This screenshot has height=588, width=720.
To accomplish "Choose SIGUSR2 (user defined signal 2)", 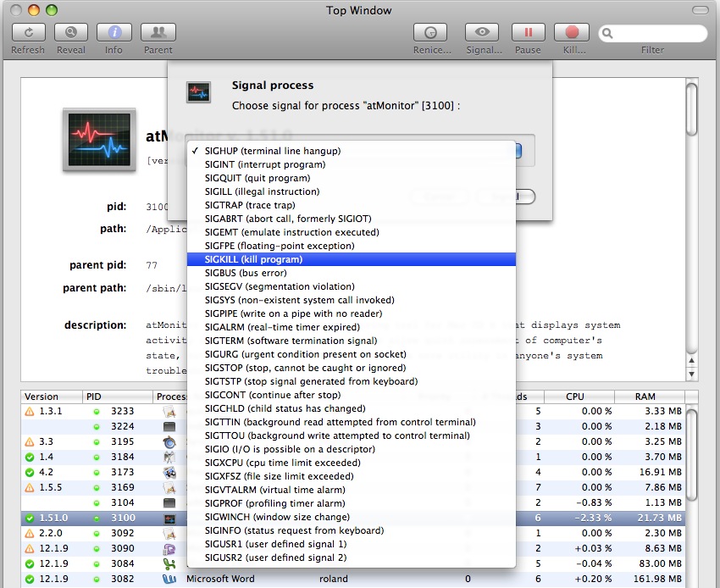I will (275, 557).
